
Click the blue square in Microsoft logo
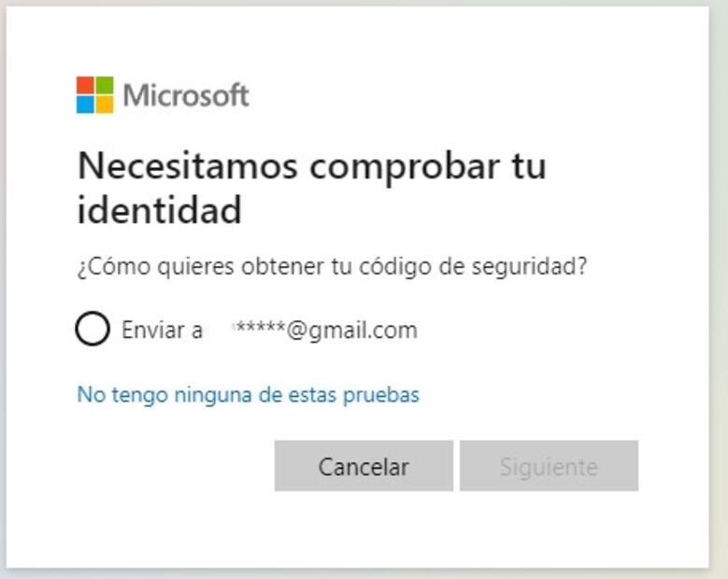click(x=85, y=104)
